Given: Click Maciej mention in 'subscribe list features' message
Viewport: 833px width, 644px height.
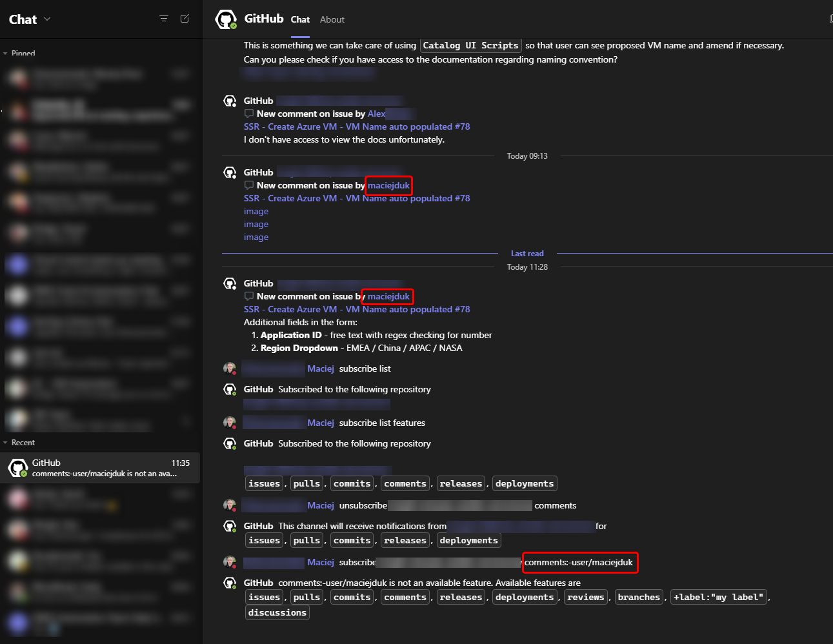Looking at the screenshot, I should point(321,423).
